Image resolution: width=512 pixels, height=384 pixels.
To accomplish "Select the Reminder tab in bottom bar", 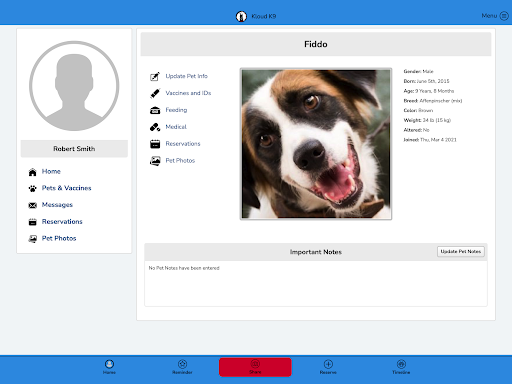I will point(182,367).
